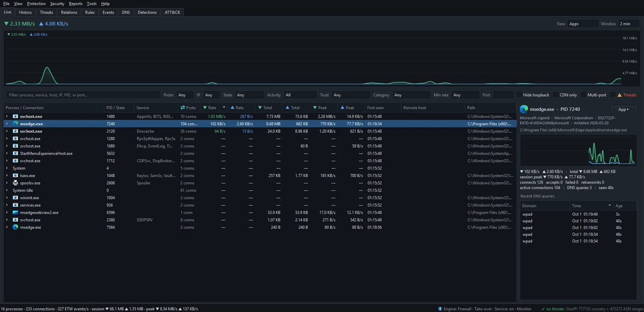Open the Reports menu
The height and width of the screenshot is (312, 644).
pyautogui.click(x=76, y=4)
